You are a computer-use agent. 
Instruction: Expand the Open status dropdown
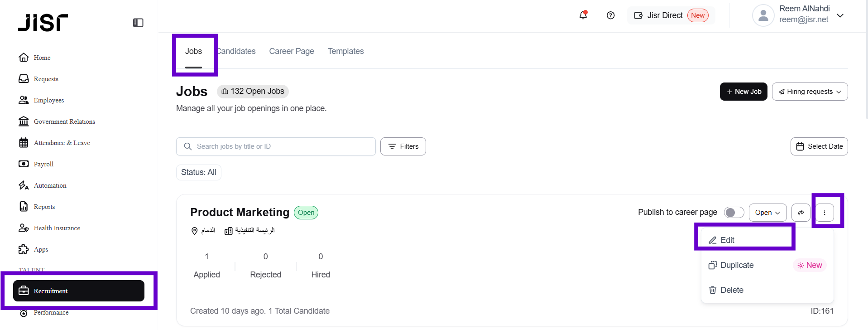[x=767, y=213]
